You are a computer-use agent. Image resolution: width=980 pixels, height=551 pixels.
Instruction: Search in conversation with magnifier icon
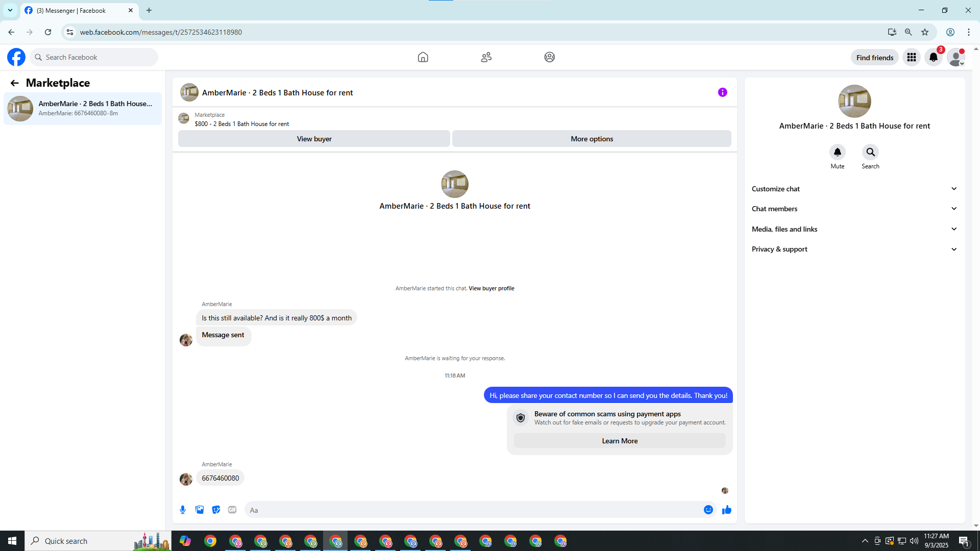pos(870,152)
